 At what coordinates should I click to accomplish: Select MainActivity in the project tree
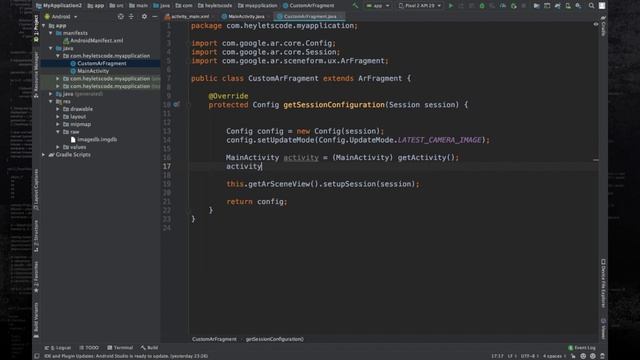(x=93, y=71)
